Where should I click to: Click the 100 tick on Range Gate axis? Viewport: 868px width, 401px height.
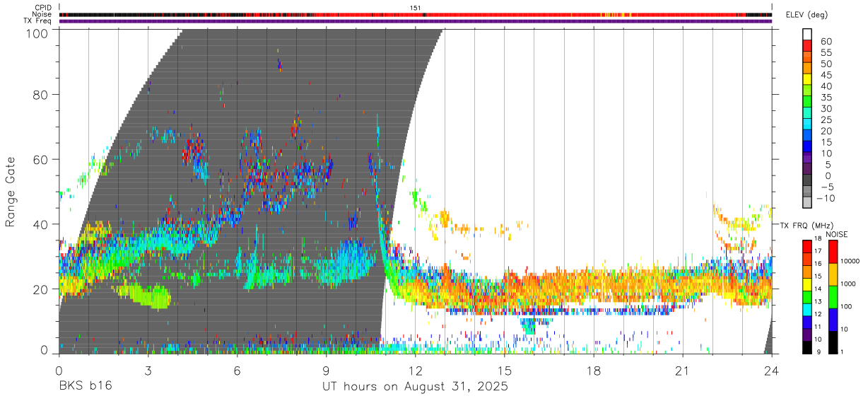(39, 33)
